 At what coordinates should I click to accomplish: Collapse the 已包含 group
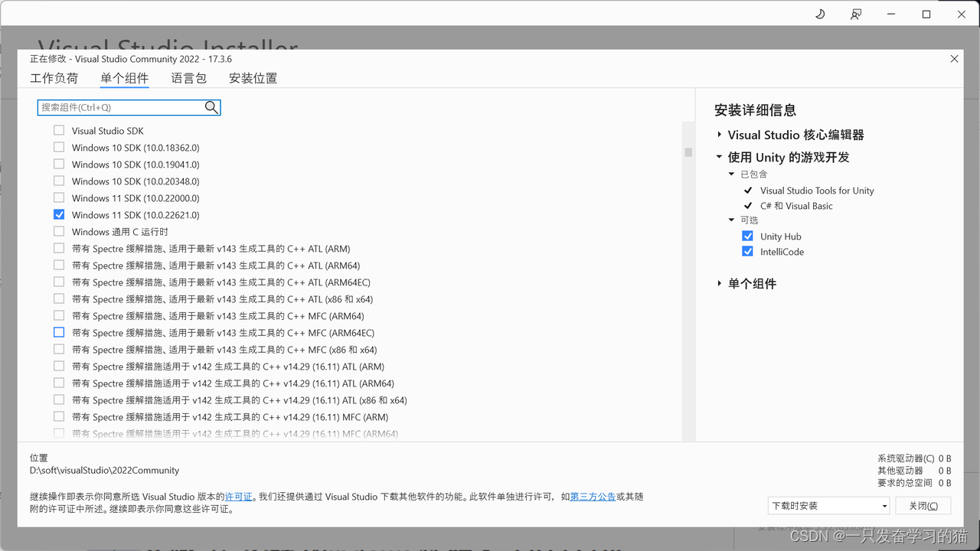tap(732, 174)
